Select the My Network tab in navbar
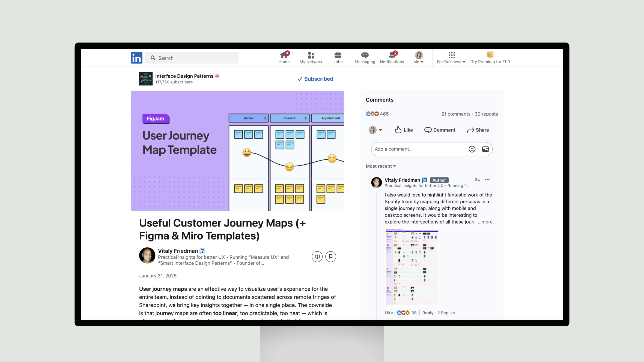 311,58
